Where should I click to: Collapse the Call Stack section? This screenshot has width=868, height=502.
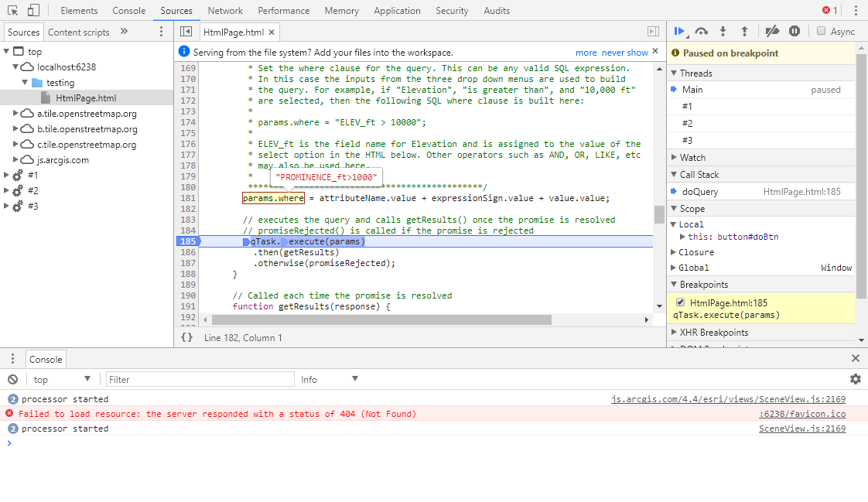674,174
